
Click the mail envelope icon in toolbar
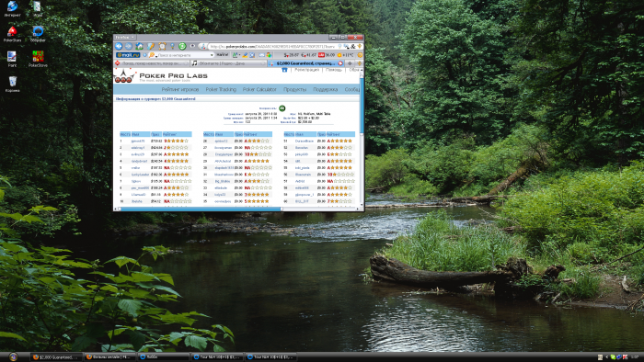[261, 55]
